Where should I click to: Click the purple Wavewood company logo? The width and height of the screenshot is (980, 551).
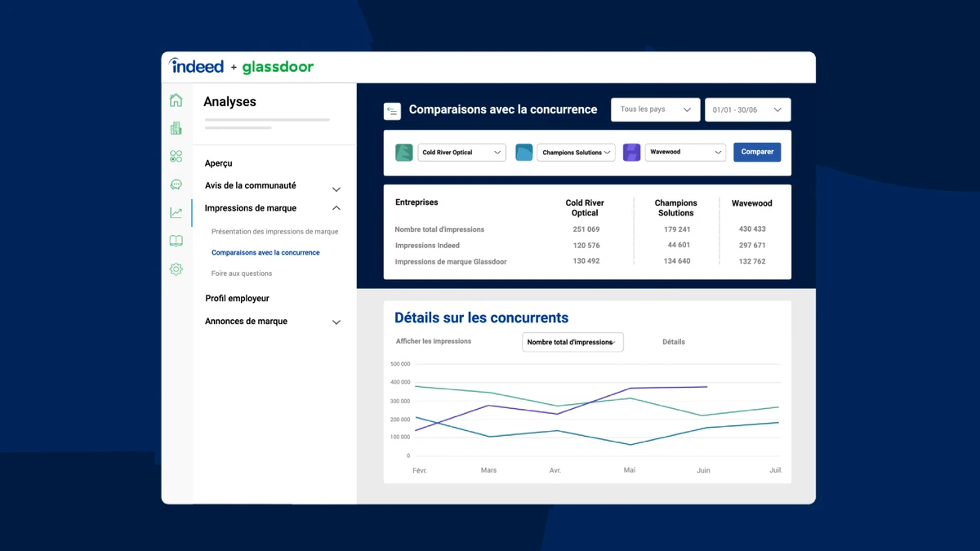632,153
